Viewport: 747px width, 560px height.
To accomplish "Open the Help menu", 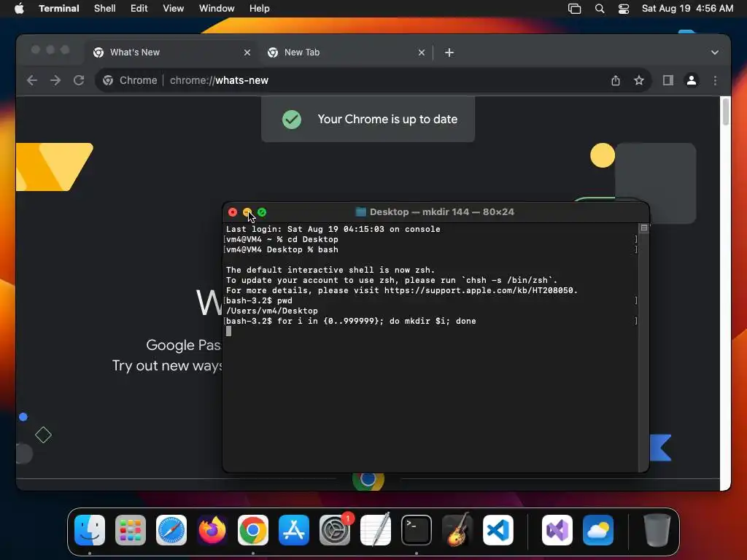I will (259, 8).
